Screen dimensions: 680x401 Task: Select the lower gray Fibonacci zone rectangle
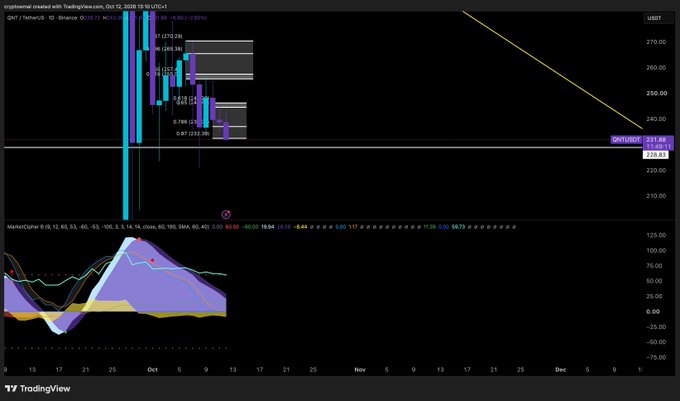point(230,121)
